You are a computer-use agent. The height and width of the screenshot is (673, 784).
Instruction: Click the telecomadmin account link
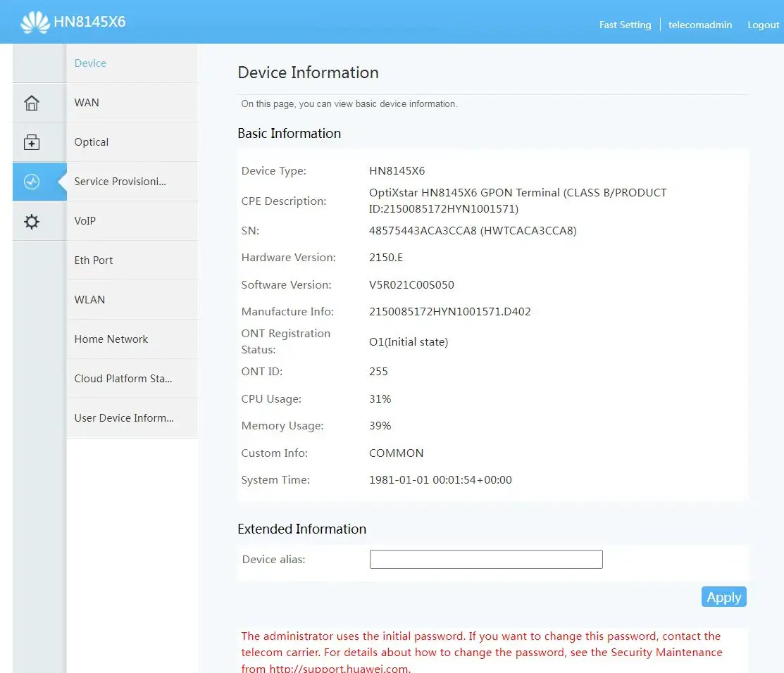click(699, 25)
